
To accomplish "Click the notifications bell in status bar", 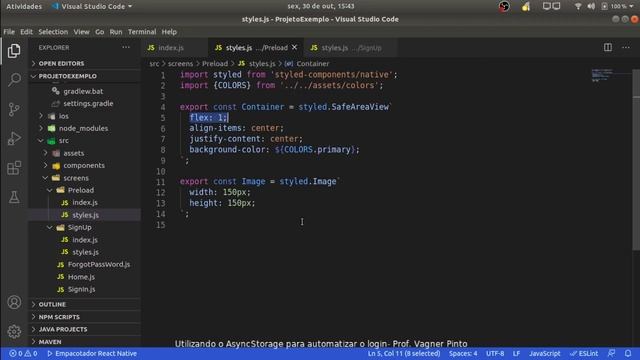I will [x=628, y=353].
